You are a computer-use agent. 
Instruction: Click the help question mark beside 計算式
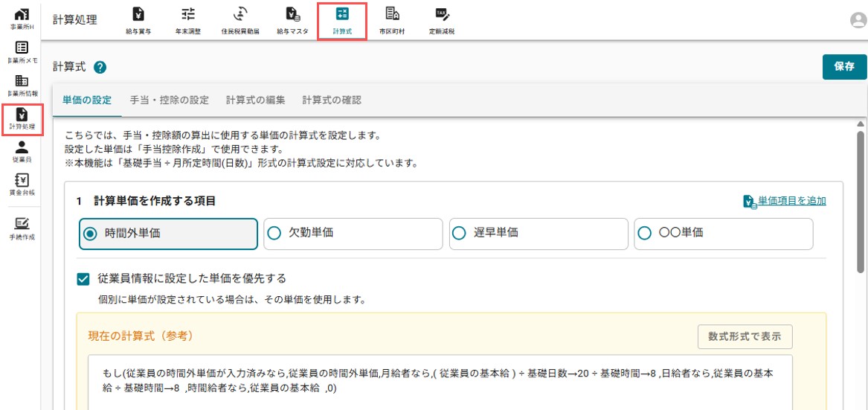[x=100, y=68]
